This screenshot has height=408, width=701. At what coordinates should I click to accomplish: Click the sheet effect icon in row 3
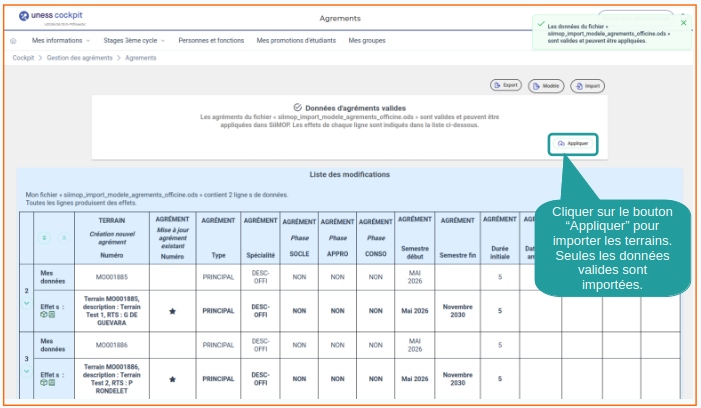coord(52,383)
